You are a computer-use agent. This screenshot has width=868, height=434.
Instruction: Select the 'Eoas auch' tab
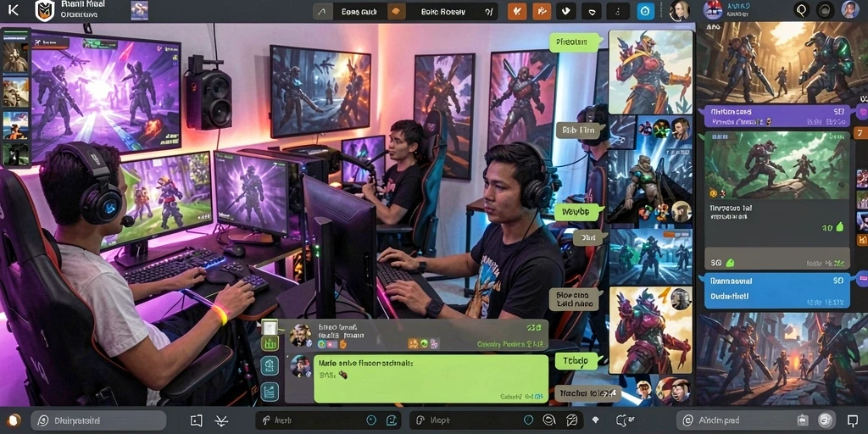point(359,12)
